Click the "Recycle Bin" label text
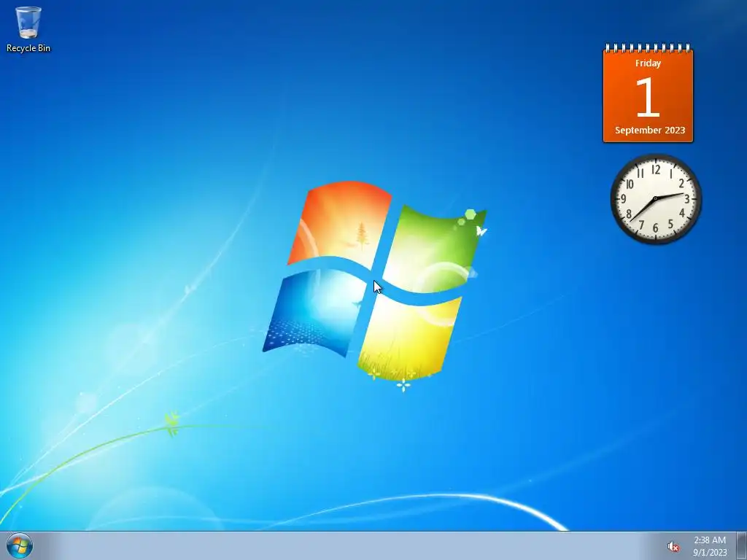 (28, 48)
